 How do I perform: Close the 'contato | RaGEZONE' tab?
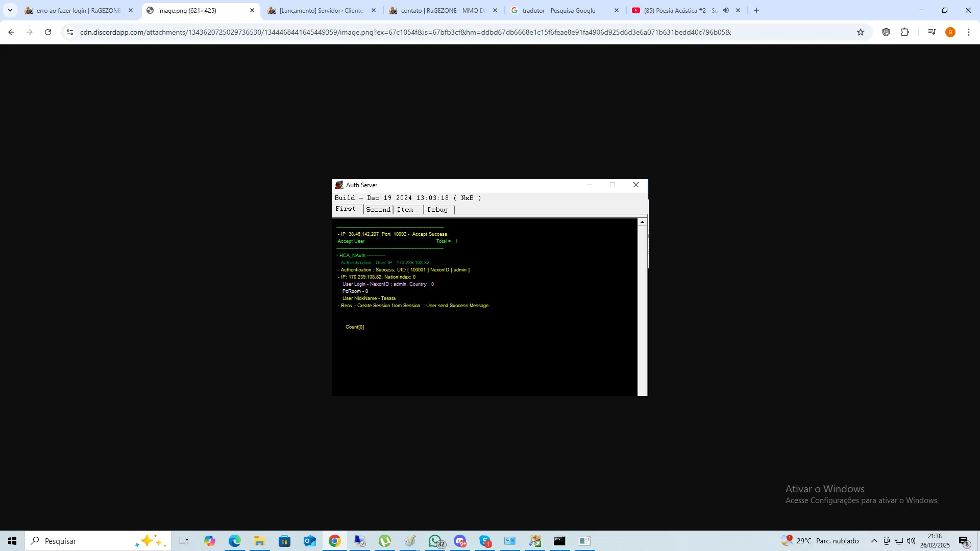495,10
